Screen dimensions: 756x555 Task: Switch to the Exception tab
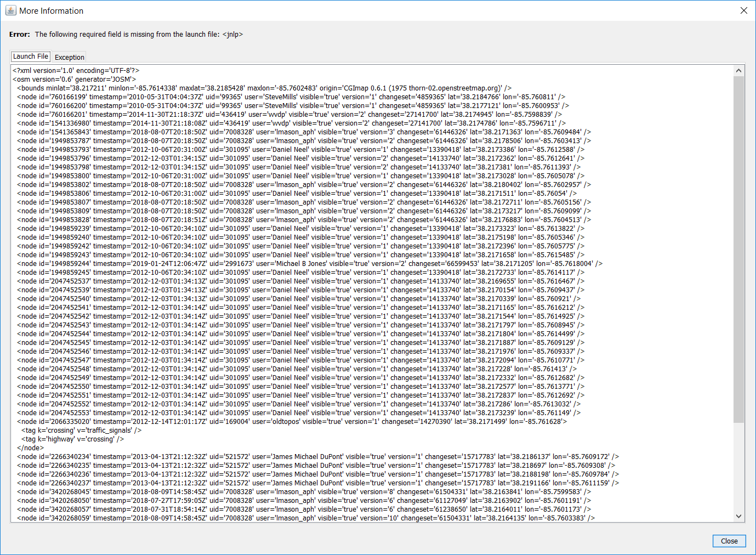coord(70,57)
